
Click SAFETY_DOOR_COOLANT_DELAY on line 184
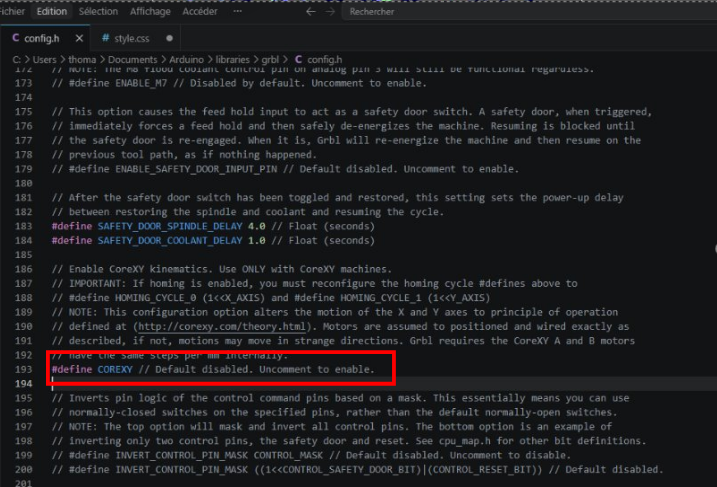[x=170, y=241]
